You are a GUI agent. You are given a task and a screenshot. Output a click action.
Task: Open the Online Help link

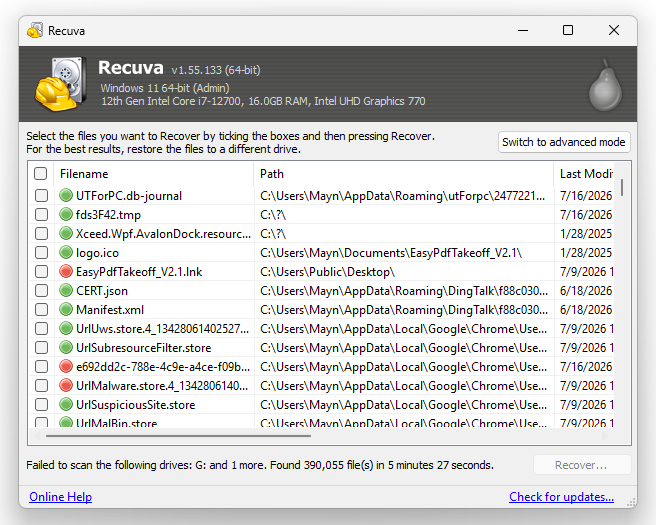pos(61,497)
